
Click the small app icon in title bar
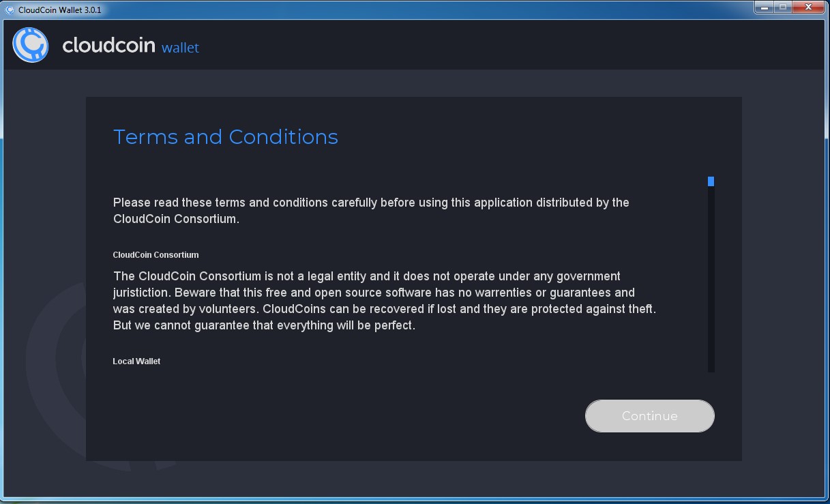point(10,10)
